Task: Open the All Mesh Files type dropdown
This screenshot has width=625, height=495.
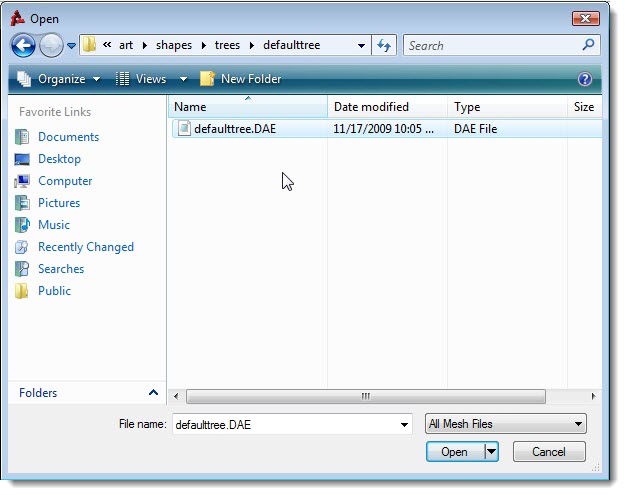Action: (505, 424)
